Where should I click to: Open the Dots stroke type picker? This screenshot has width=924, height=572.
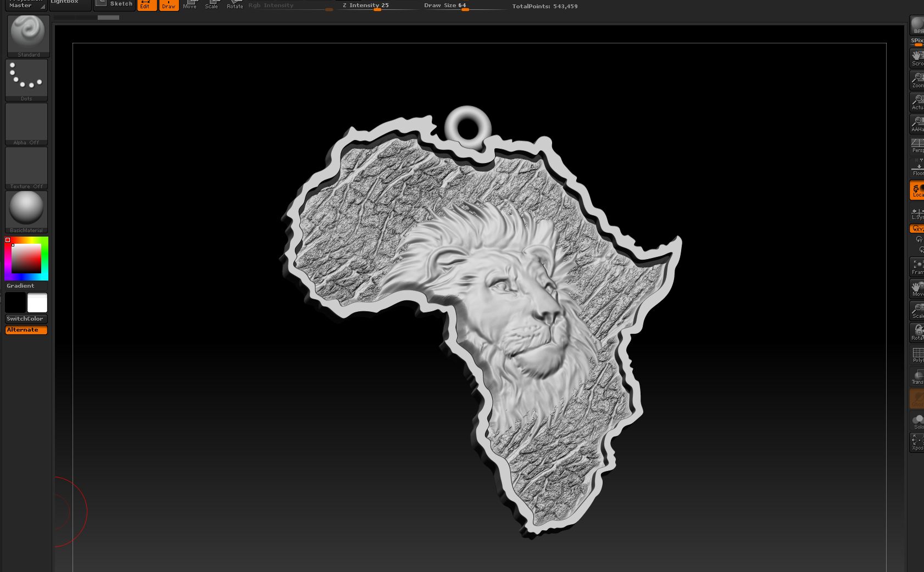click(x=26, y=79)
